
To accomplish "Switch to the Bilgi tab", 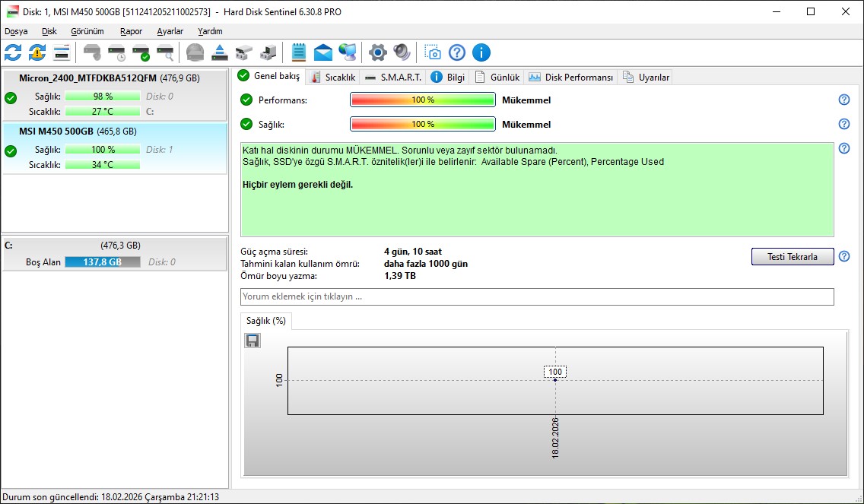I will (447, 77).
